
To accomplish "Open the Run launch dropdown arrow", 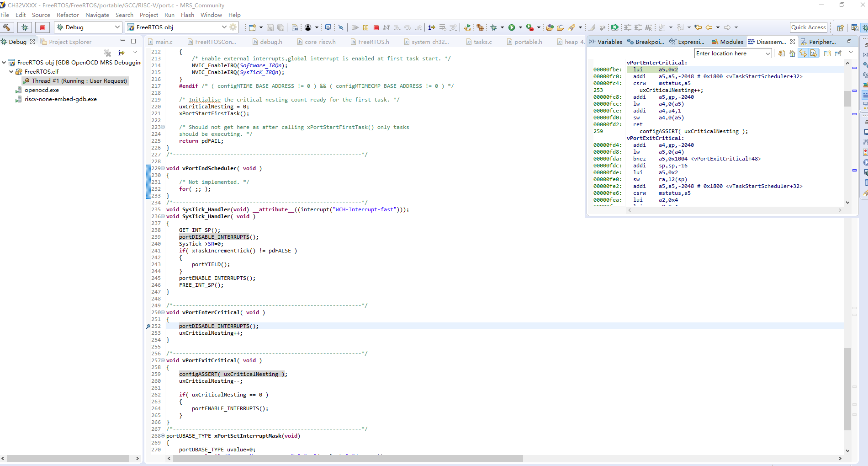I will tap(520, 27).
